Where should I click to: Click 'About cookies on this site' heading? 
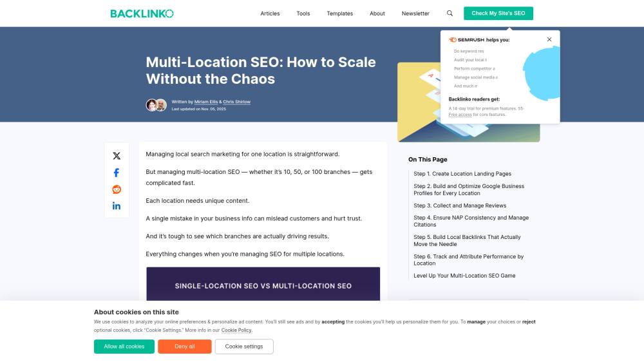click(x=136, y=312)
